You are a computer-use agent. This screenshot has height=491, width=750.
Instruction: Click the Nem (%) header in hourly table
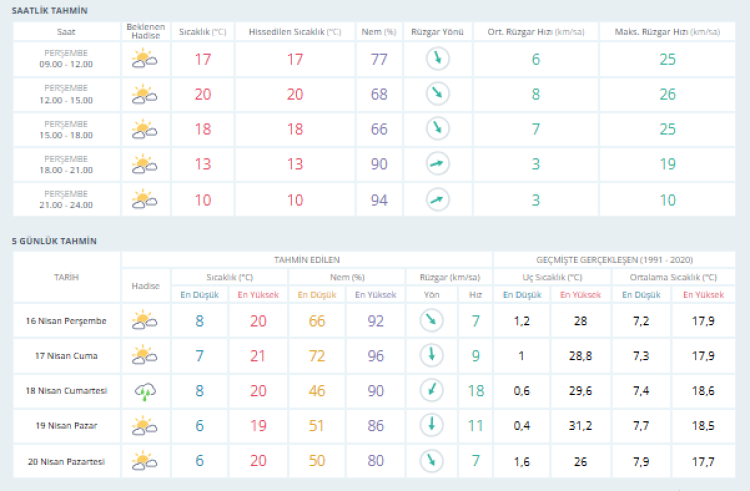[379, 32]
